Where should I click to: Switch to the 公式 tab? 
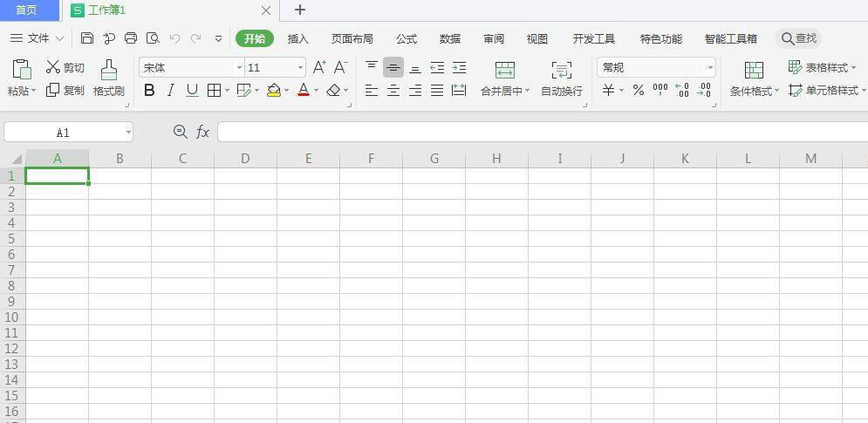click(407, 38)
